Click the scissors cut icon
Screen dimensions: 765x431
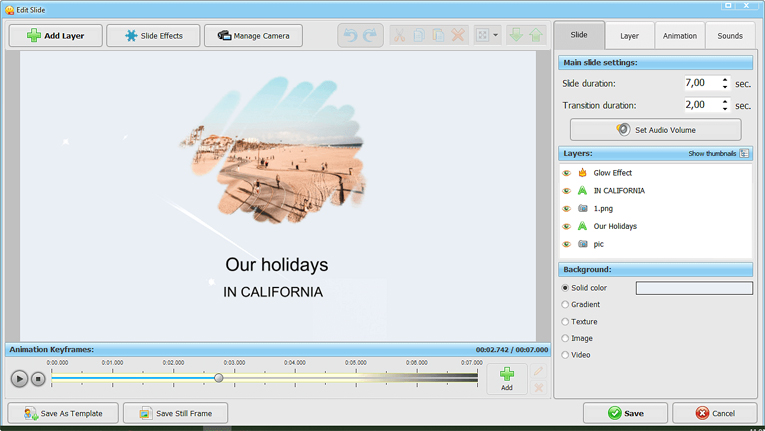(398, 36)
